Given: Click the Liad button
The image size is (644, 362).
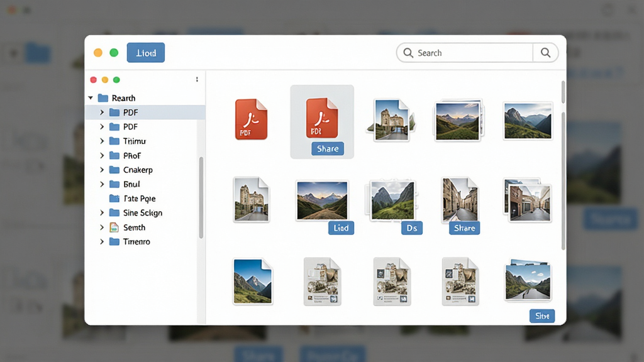Looking at the screenshot, I should pos(341,228).
